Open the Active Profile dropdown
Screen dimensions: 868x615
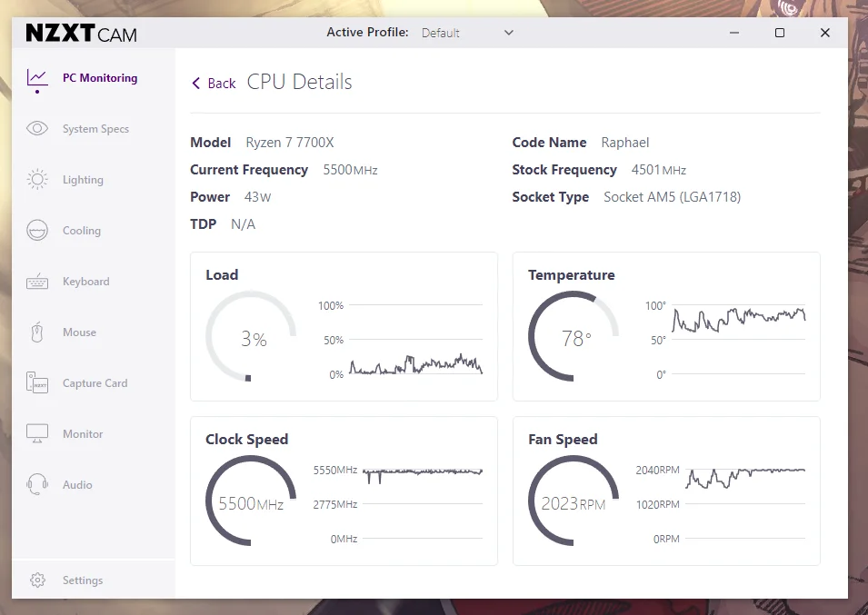pyautogui.click(x=467, y=33)
